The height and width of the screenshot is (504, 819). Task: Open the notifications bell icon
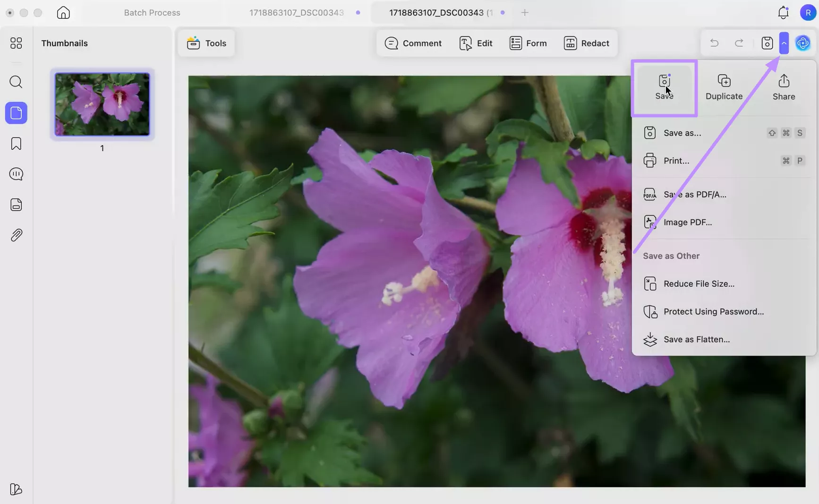point(783,13)
